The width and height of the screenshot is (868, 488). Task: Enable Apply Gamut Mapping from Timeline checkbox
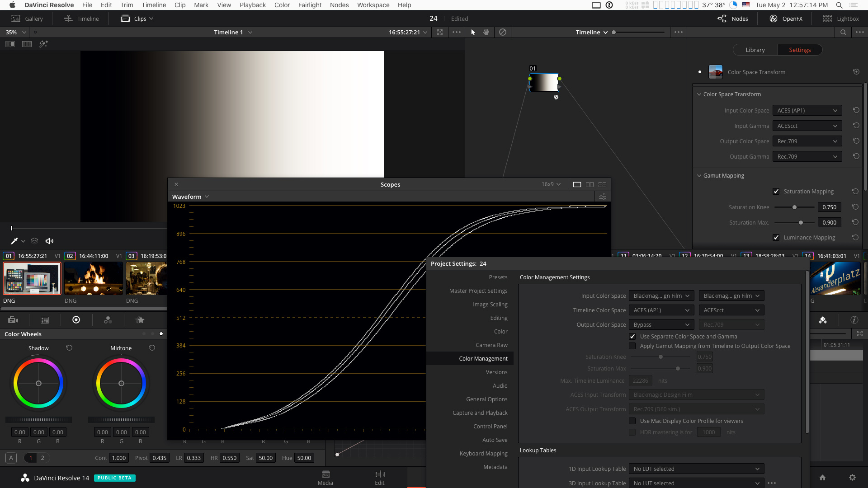[632, 346]
